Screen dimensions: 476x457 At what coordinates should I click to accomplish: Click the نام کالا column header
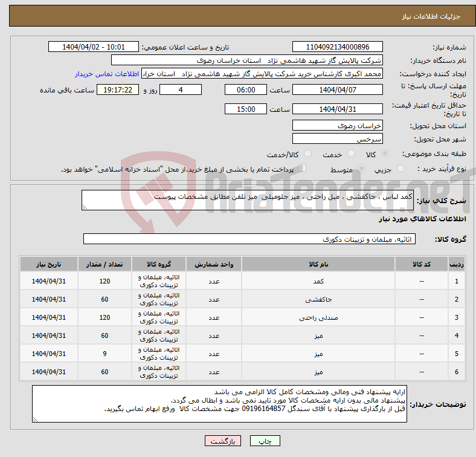(318, 264)
